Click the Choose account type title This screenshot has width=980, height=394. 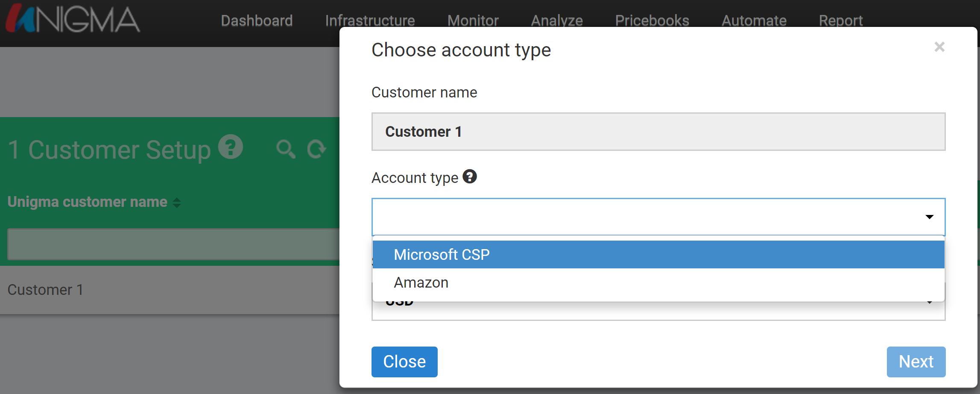tap(461, 50)
